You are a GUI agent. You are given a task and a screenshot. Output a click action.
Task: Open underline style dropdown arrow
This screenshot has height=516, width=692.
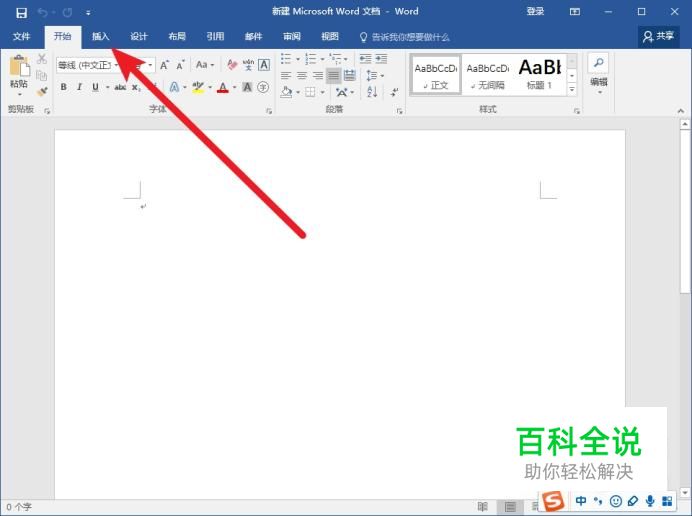coord(107,87)
